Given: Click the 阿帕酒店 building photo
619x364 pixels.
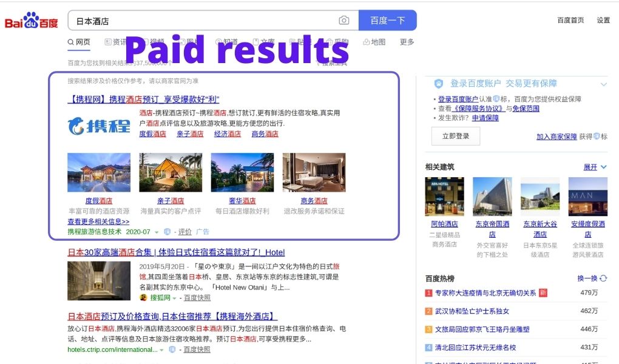Looking at the screenshot, I should tap(444, 197).
